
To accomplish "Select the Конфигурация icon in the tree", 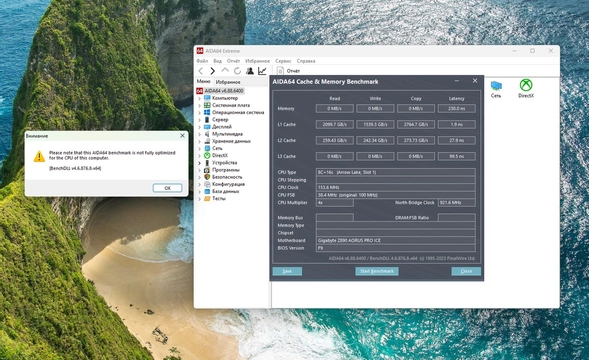I will [x=207, y=184].
